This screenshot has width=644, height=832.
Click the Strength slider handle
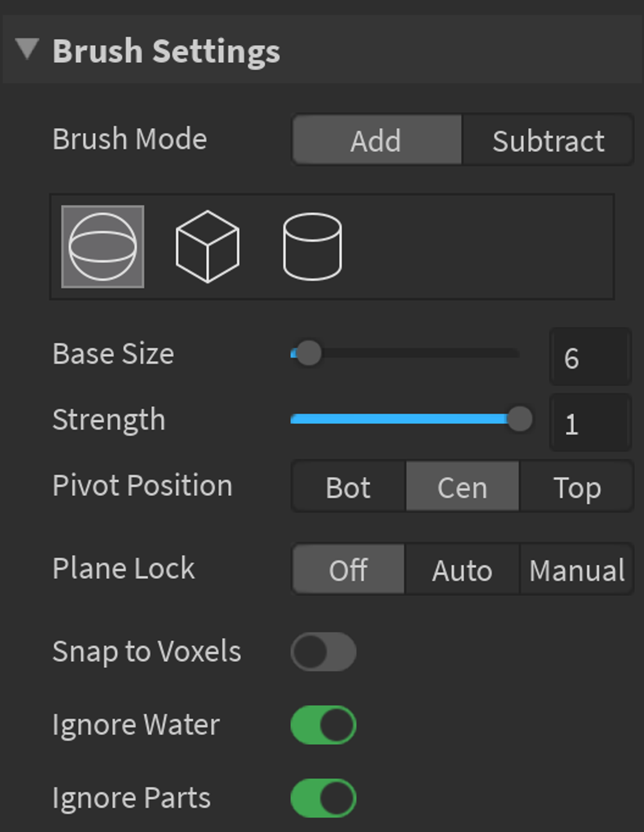520,419
